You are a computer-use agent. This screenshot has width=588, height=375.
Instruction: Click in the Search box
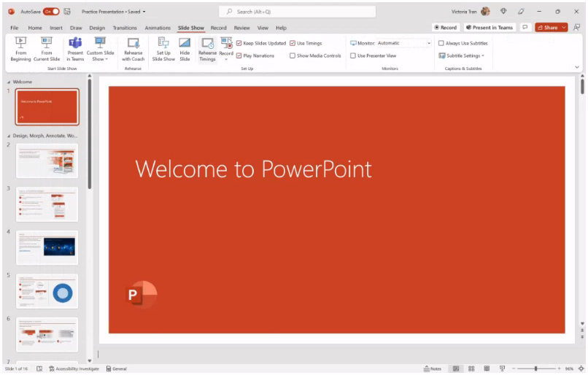pyautogui.click(x=298, y=12)
